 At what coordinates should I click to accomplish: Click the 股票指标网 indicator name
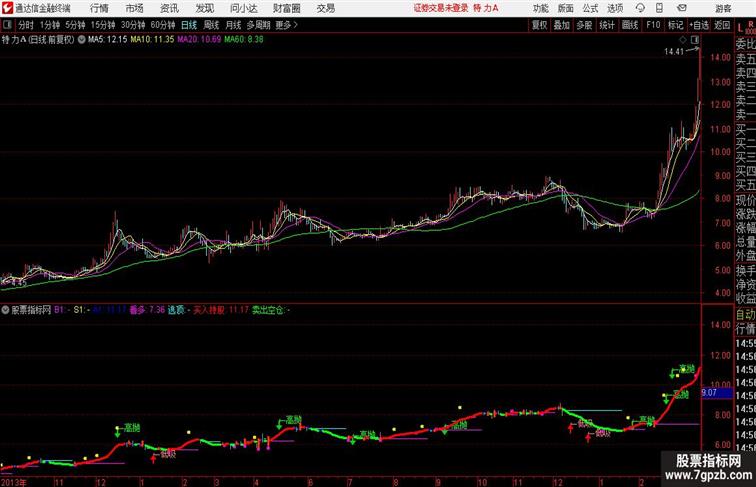click(x=31, y=310)
